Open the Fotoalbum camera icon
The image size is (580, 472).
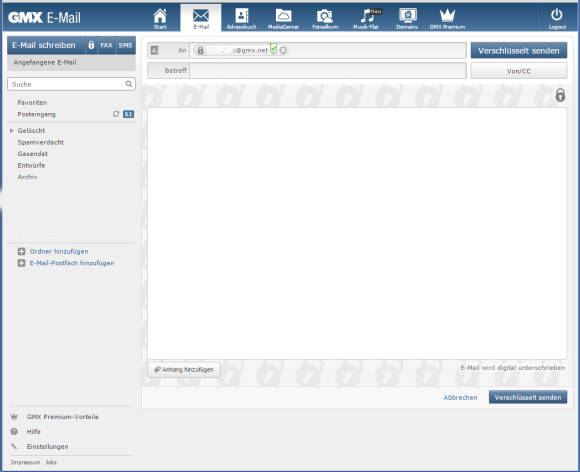324,16
